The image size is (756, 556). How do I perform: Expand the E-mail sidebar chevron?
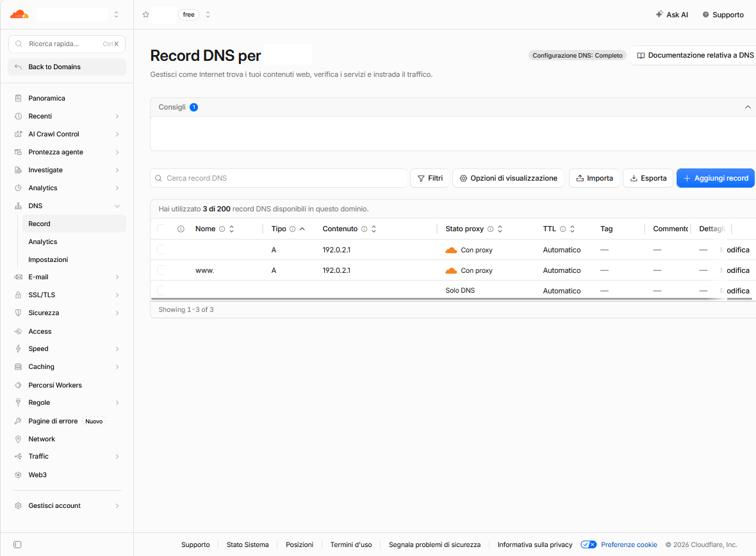tap(117, 277)
